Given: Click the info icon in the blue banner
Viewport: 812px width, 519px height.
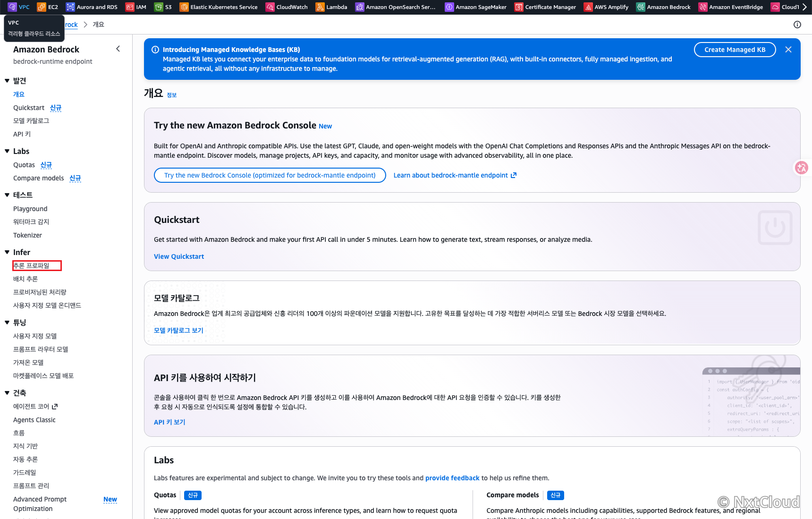Looking at the screenshot, I should [155, 50].
